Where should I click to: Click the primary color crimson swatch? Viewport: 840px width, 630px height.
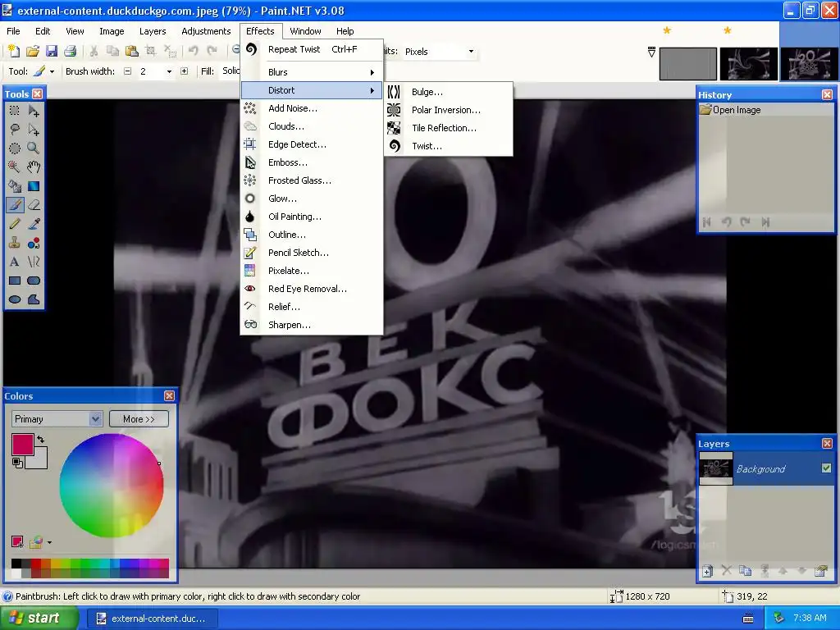(x=22, y=445)
